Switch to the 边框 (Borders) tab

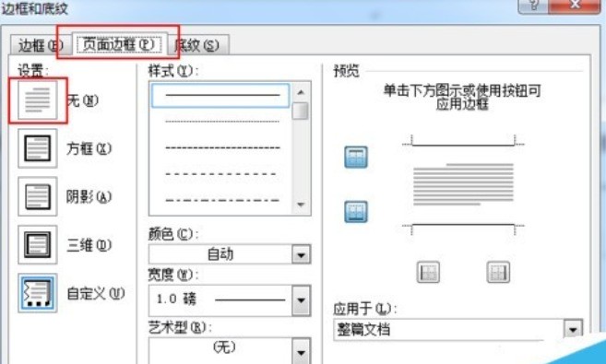[41, 45]
